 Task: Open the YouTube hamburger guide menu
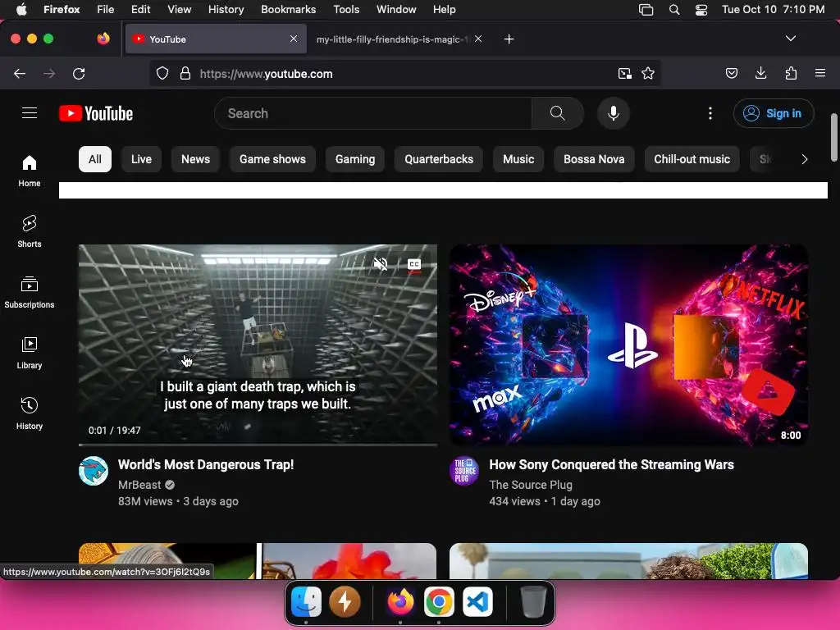click(x=30, y=113)
